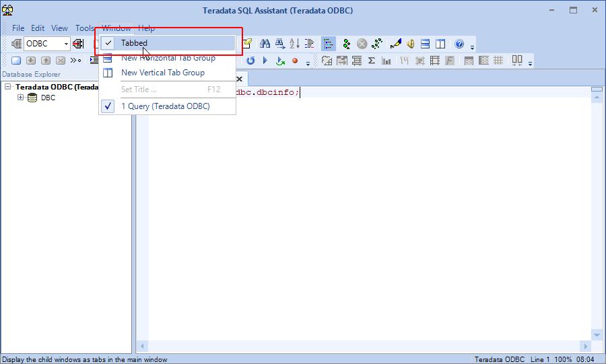606x364 pixels.
Task: Close the query tab with X
Action: pyautogui.click(x=240, y=79)
